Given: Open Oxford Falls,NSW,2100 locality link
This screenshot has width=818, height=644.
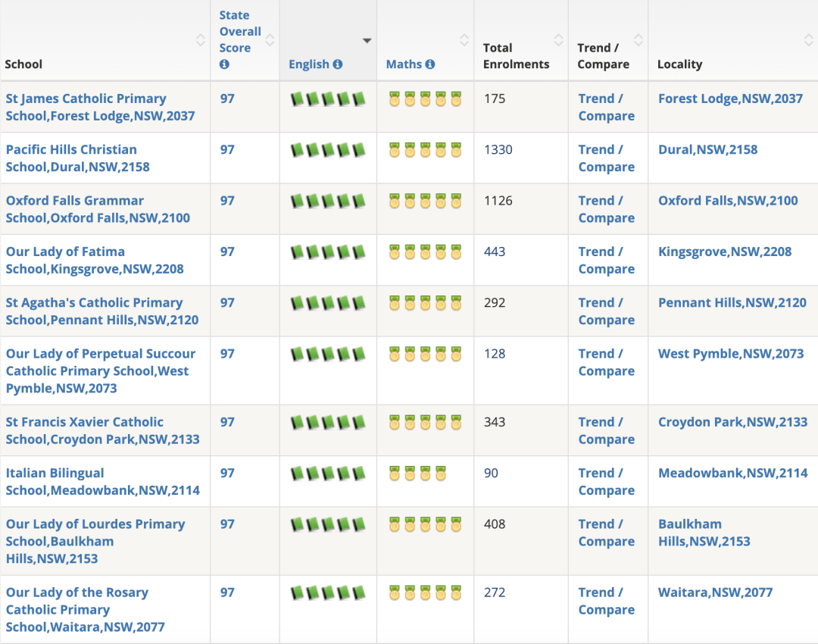Looking at the screenshot, I should click(x=728, y=201).
